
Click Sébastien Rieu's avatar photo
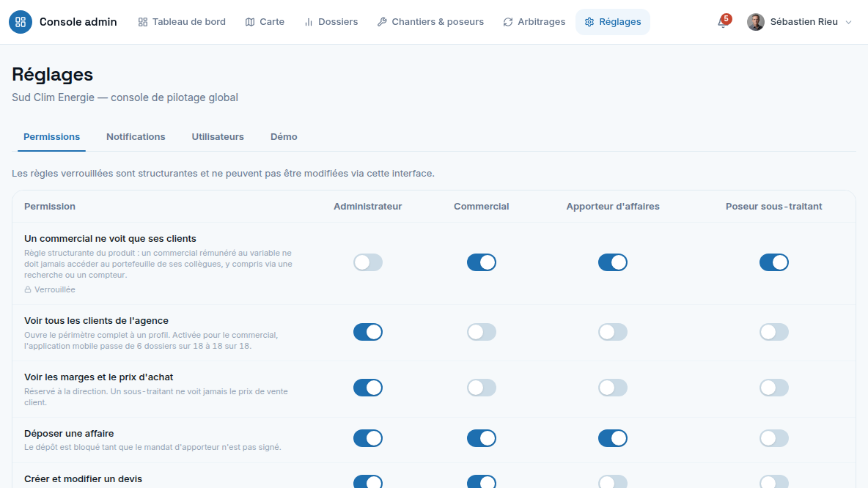click(756, 22)
